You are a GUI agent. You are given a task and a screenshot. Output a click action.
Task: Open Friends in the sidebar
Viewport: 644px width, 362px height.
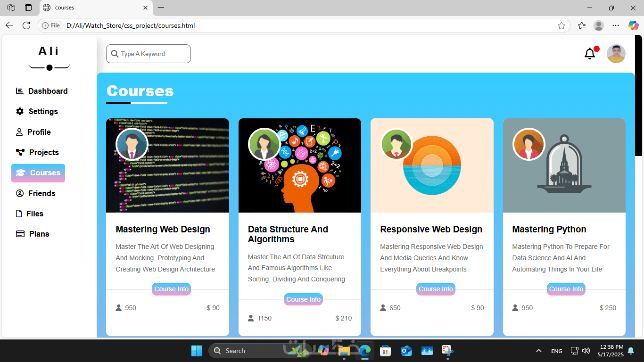pyautogui.click(x=36, y=193)
